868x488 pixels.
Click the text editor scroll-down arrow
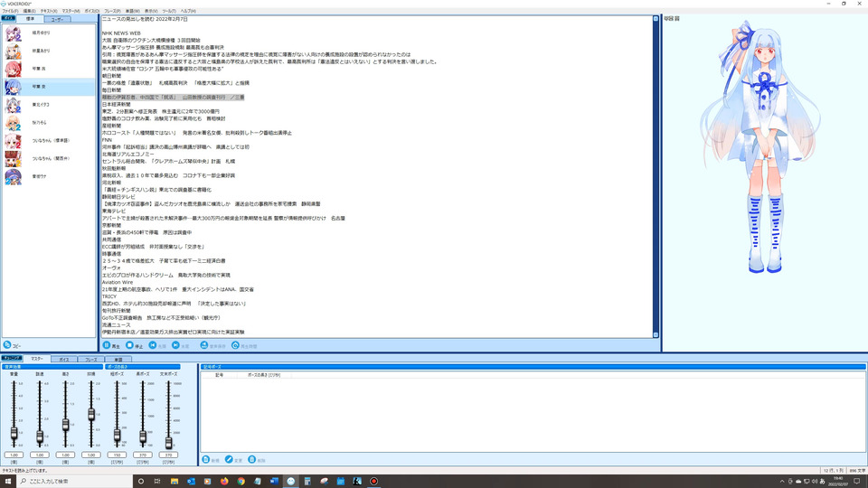656,334
